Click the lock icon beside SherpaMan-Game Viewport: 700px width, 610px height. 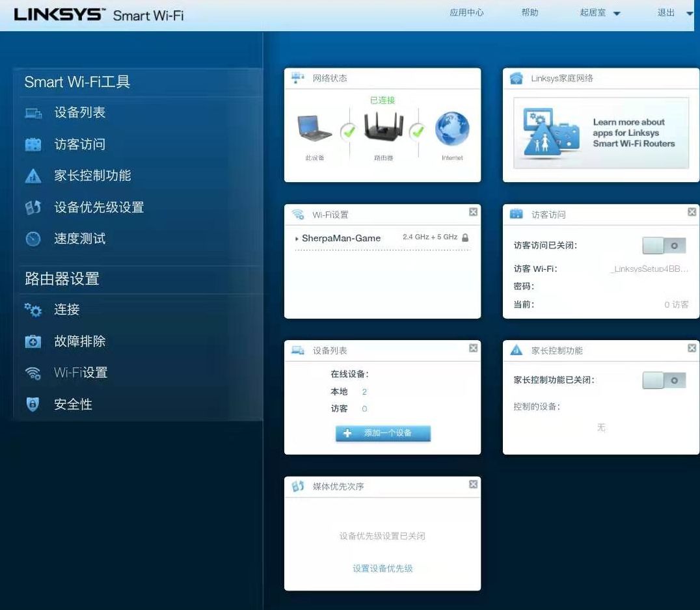(x=465, y=237)
